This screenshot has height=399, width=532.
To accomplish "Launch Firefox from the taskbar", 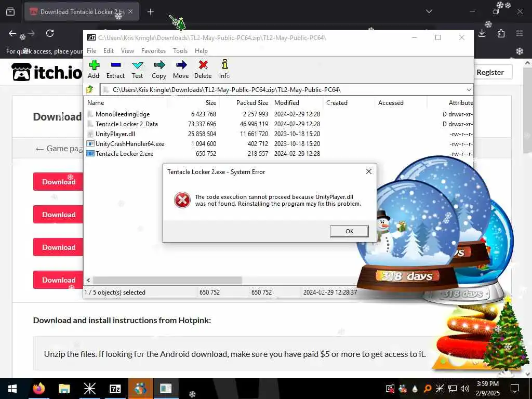I will (39, 389).
